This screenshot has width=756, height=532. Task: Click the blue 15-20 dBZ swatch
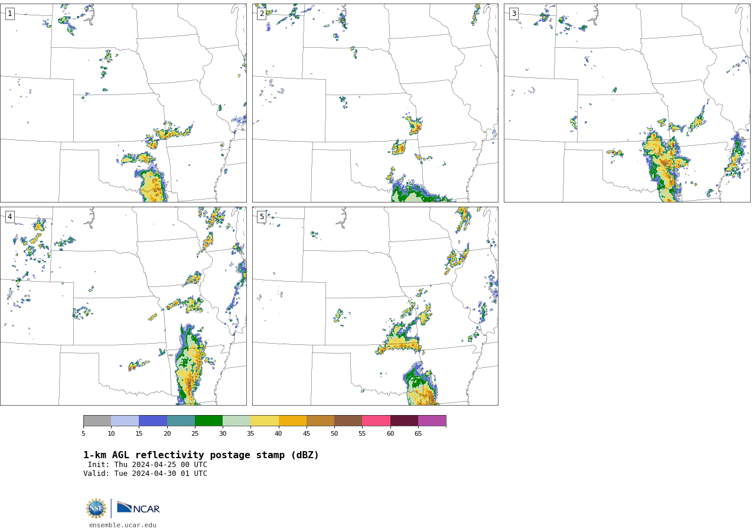(153, 421)
